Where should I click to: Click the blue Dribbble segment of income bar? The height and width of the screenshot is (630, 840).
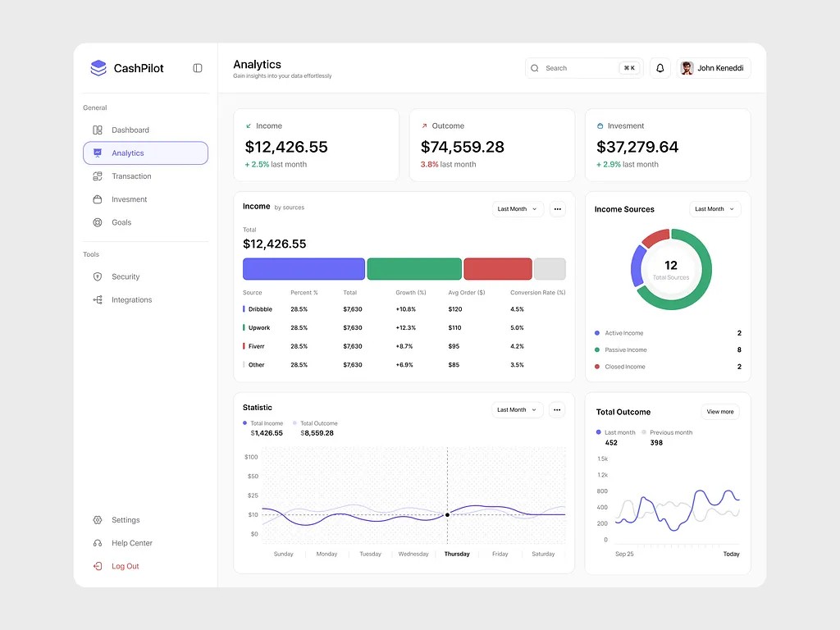point(304,269)
